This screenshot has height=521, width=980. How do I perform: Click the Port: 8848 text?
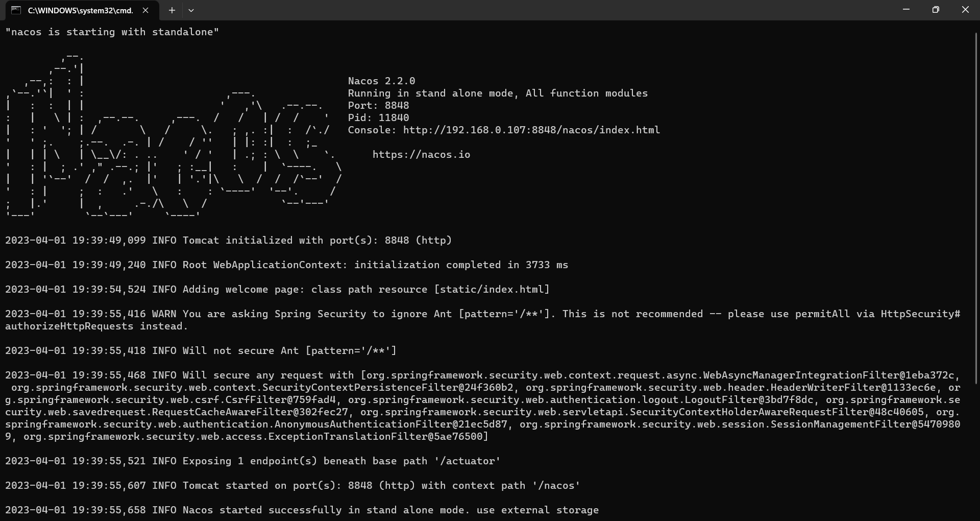point(378,105)
